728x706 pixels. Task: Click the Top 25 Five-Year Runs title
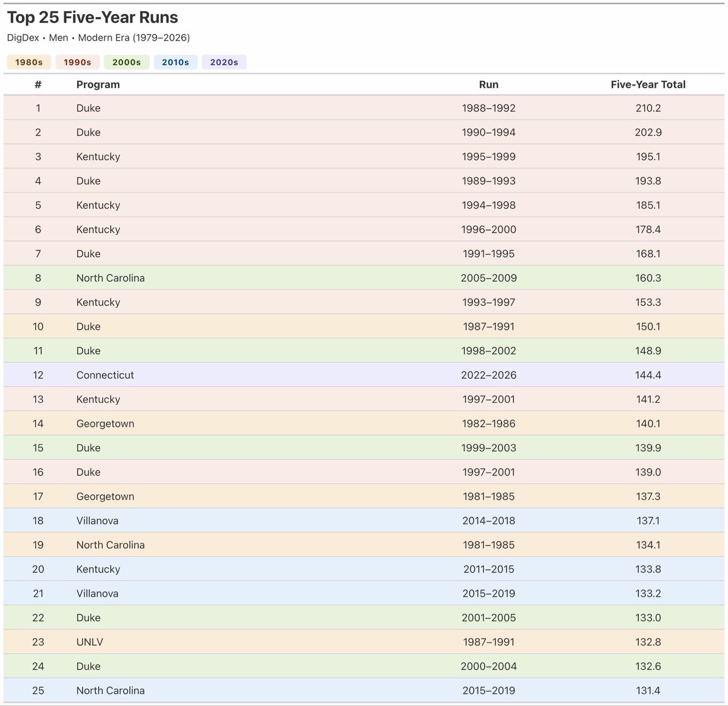tap(93, 18)
